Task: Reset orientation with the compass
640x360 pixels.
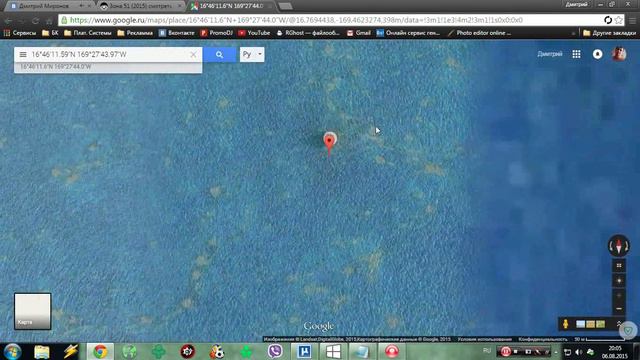Action: click(x=619, y=246)
